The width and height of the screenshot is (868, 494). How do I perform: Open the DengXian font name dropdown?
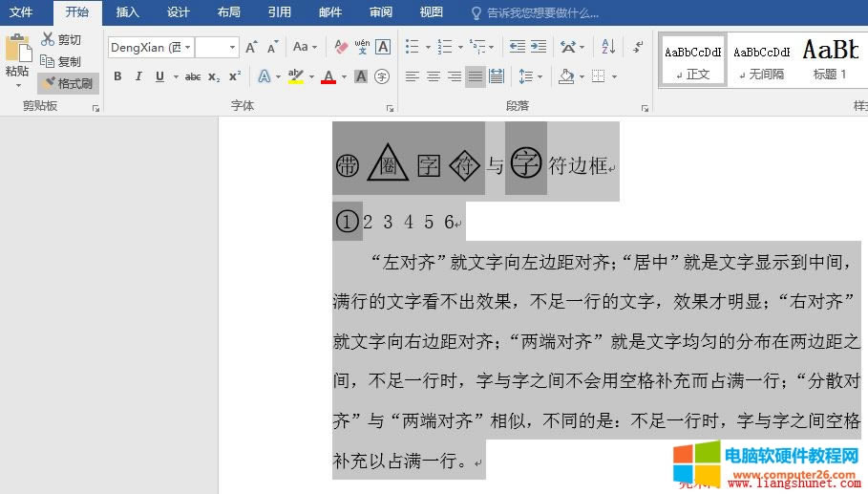(188, 47)
